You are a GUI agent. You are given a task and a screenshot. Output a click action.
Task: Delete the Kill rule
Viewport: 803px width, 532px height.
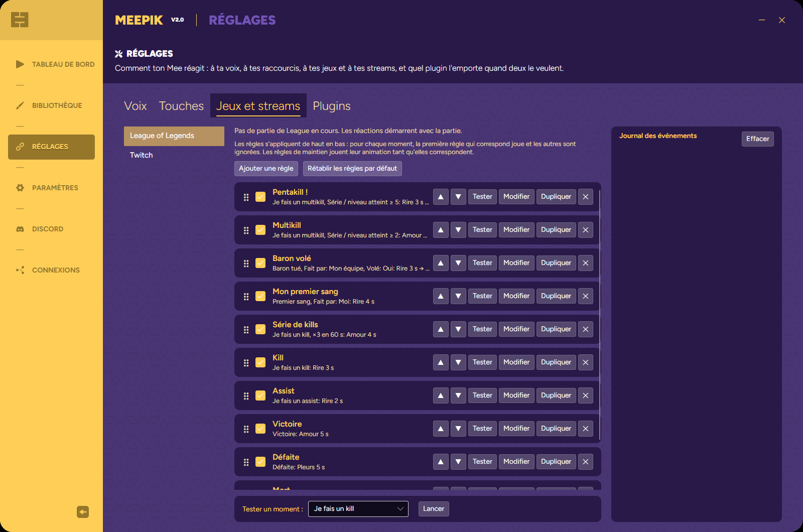[x=586, y=362]
